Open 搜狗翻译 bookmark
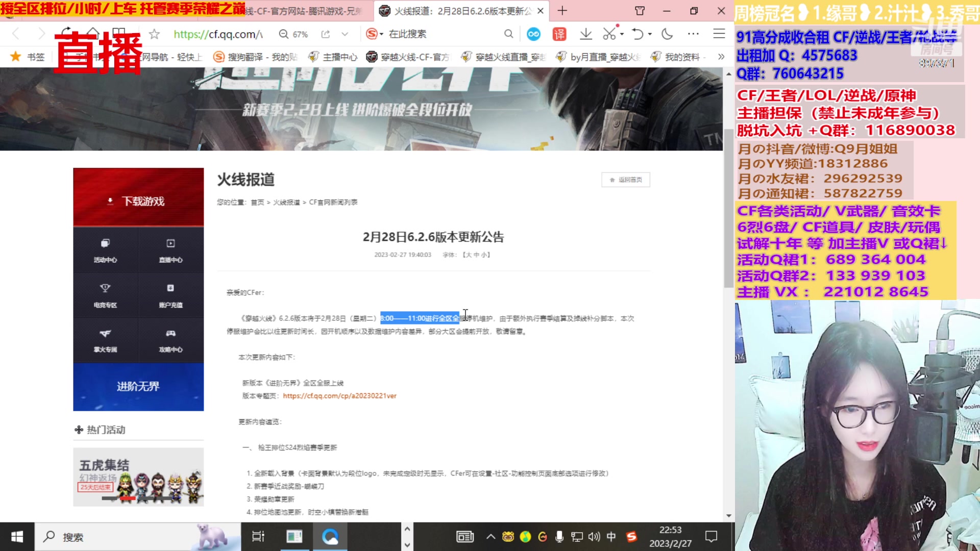The height and width of the screenshot is (551, 980). pos(255,57)
